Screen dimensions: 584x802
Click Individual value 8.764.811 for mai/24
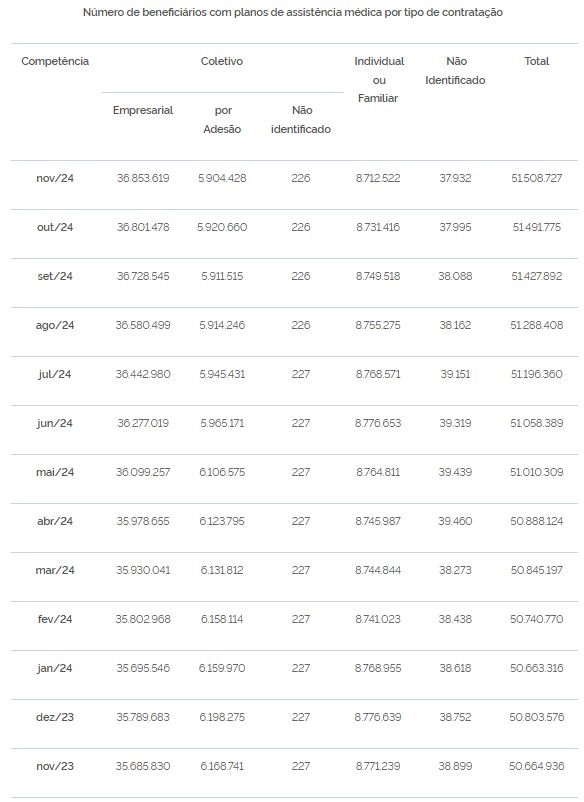(x=378, y=472)
